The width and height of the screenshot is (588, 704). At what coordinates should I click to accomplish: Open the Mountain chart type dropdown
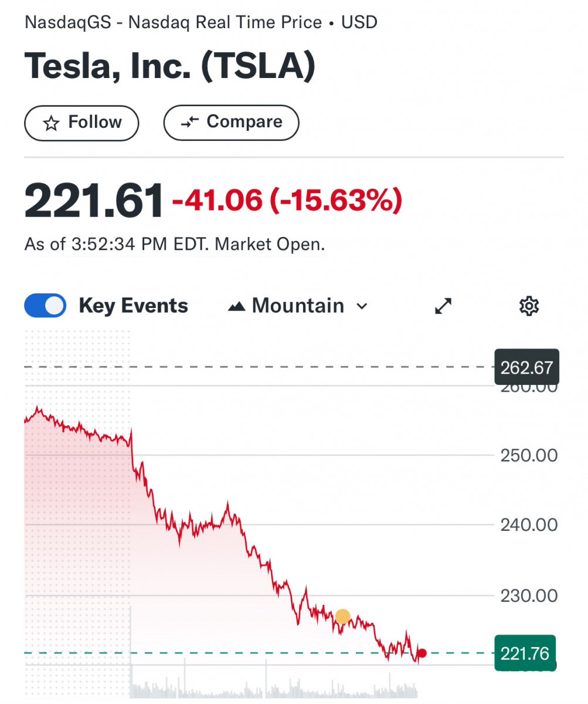pyautogui.click(x=298, y=306)
